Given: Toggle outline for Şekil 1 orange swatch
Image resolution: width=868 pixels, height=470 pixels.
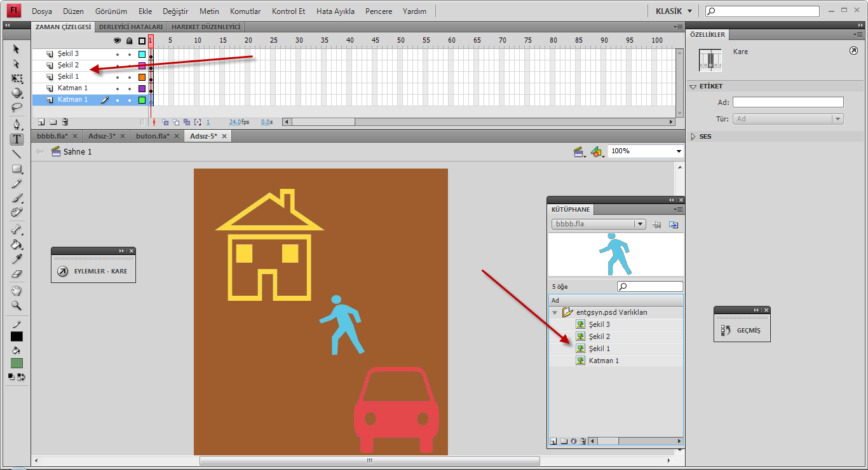Looking at the screenshot, I should tap(142, 77).
